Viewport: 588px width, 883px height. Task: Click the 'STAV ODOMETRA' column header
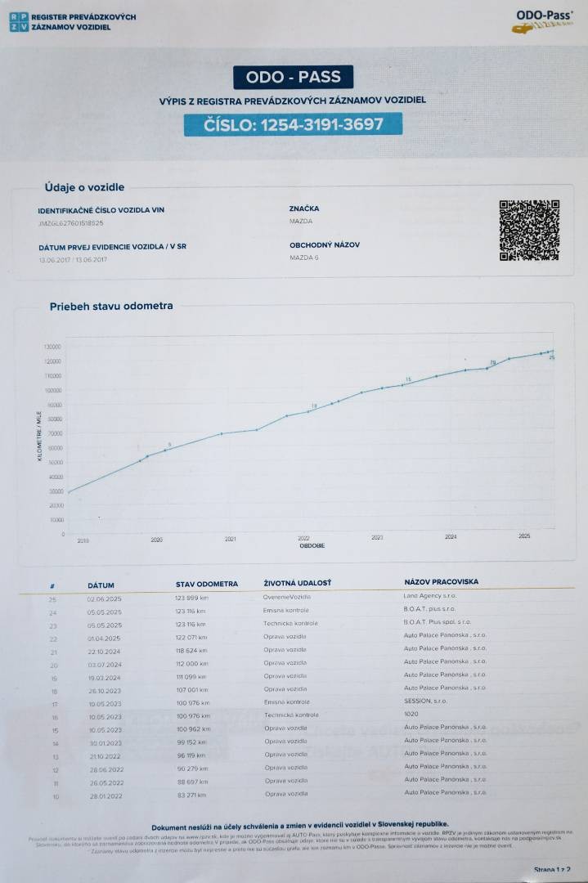coord(207,584)
